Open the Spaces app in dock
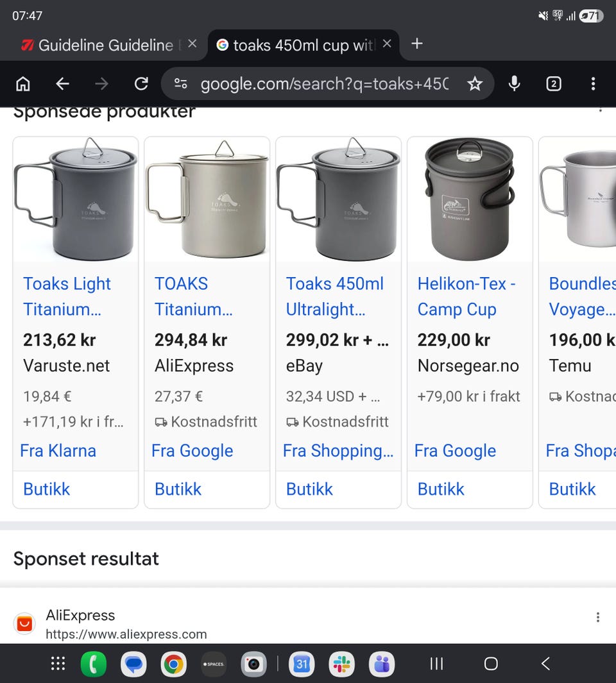Image resolution: width=616 pixels, height=683 pixels. coord(214,664)
